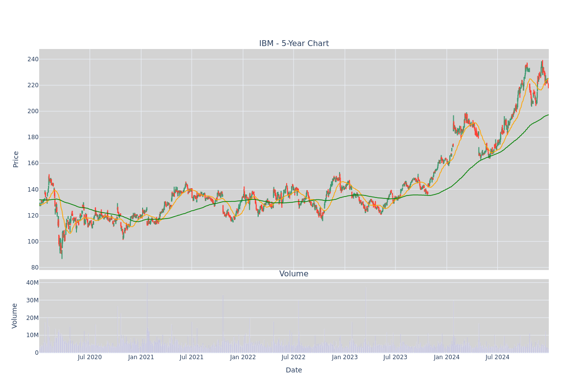Screen dimensions: 588x392
Task: Click the 20M volume axis tick
Action: click(x=32, y=318)
